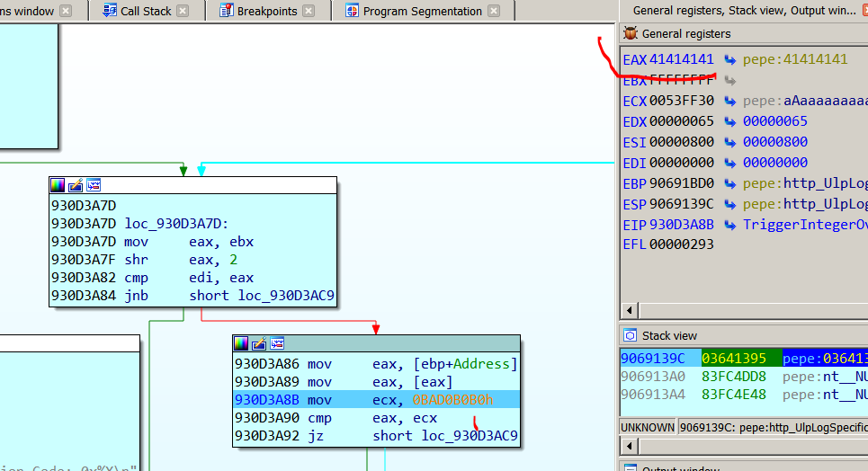Click edit-name icon on loc_930D3A7D block header
This screenshot has width=868, height=471.
pyautogui.click(x=76, y=185)
